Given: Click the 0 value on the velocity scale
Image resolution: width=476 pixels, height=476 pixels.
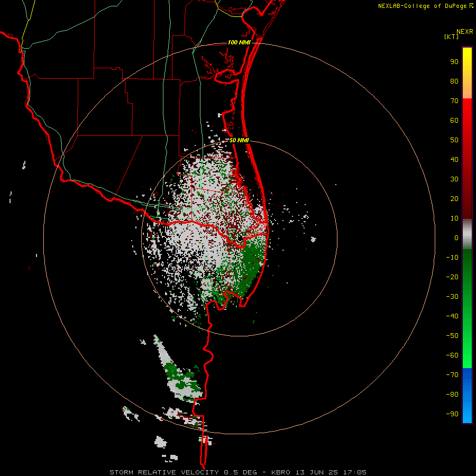Looking at the screenshot, I should (456, 237).
